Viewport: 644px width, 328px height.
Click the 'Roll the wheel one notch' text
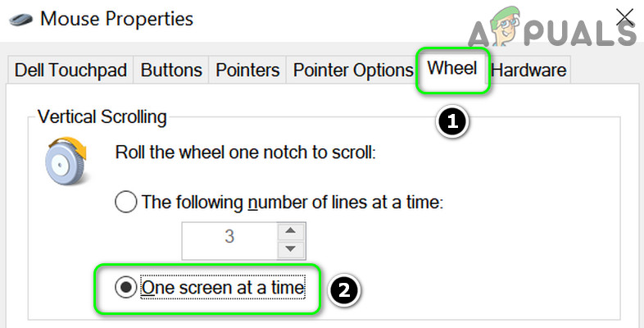click(x=245, y=153)
